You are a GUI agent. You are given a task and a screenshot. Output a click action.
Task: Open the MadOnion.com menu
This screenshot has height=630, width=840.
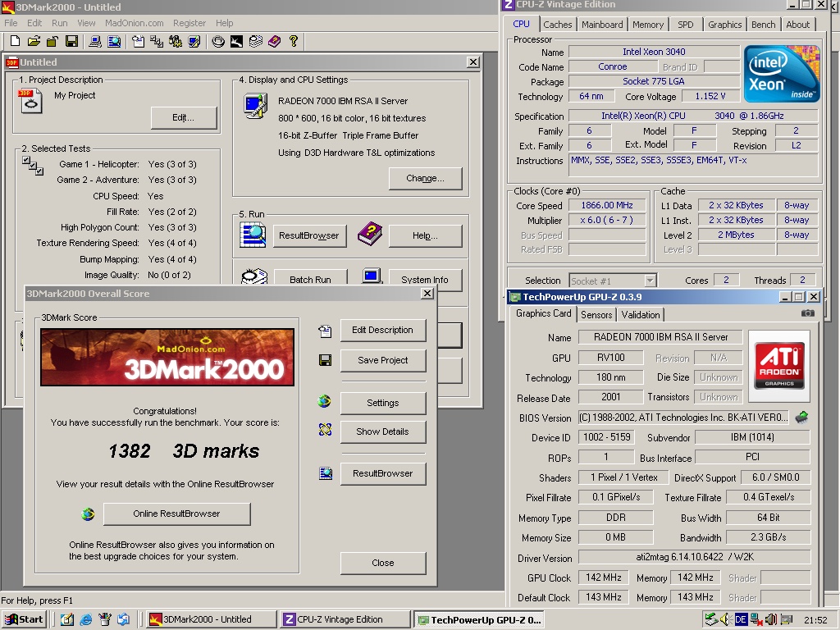pyautogui.click(x=134, y=23)
